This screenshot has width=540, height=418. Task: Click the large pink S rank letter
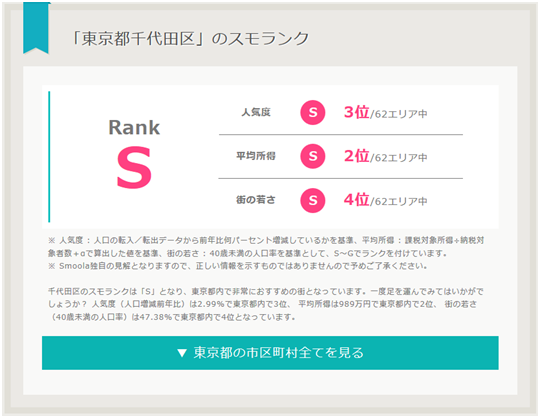click(x=134, y=167)
